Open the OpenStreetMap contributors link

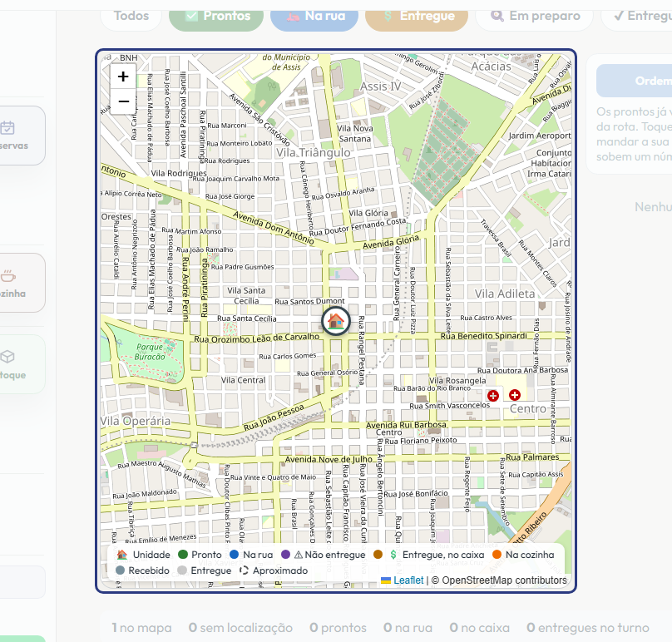[x=504, y=580]
